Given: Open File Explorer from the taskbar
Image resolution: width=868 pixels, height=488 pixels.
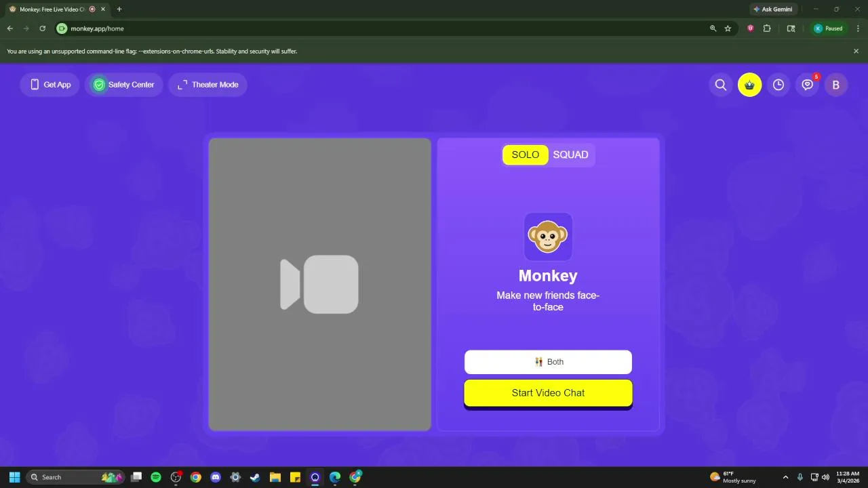Looking at the screenshot, I should tap(275, 477).
